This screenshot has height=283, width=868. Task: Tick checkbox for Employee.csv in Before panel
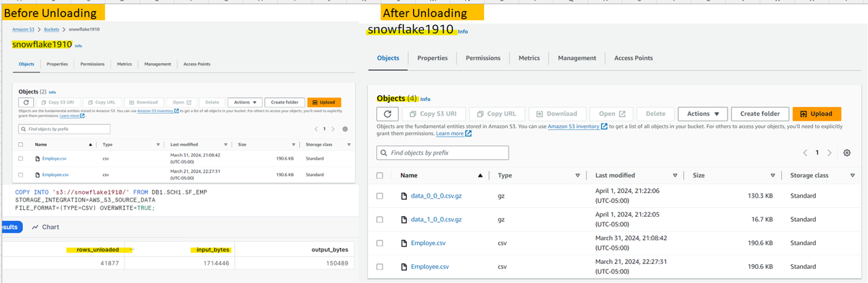coord(21,175)
